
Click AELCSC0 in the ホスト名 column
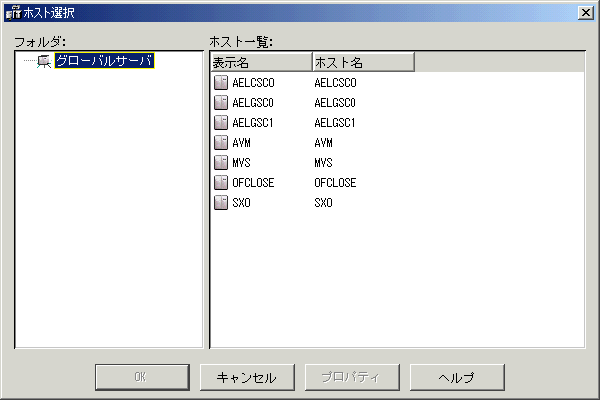(335, 83)
